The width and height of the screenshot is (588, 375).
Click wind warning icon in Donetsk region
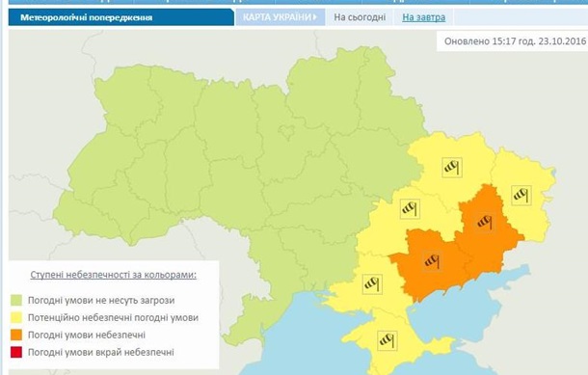(485, 222)
